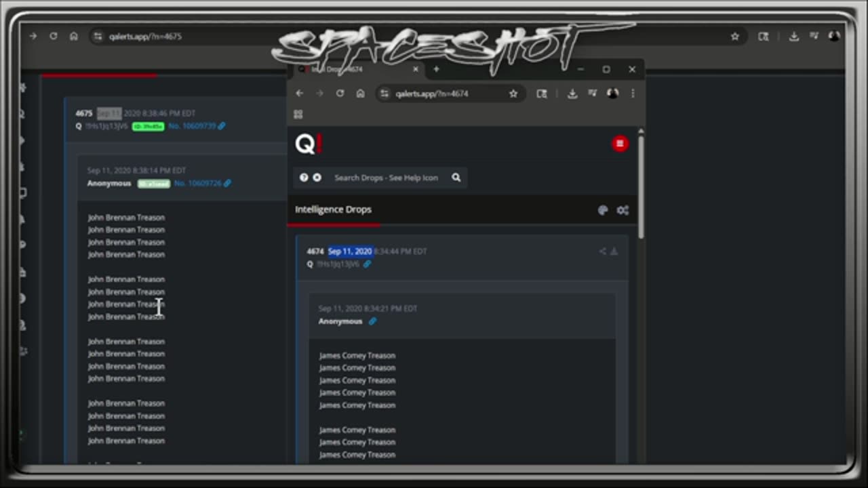Open media control in rear 4675 window

[x=814, y=37]
